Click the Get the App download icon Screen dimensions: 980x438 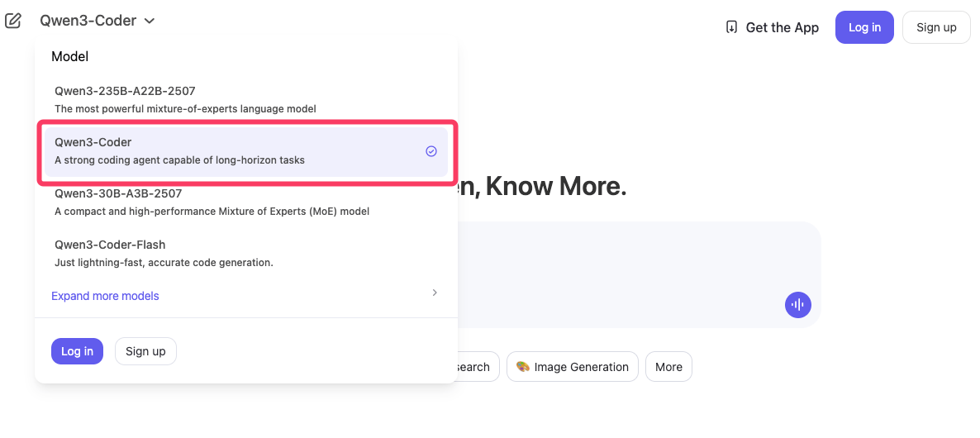pos(731,27)
